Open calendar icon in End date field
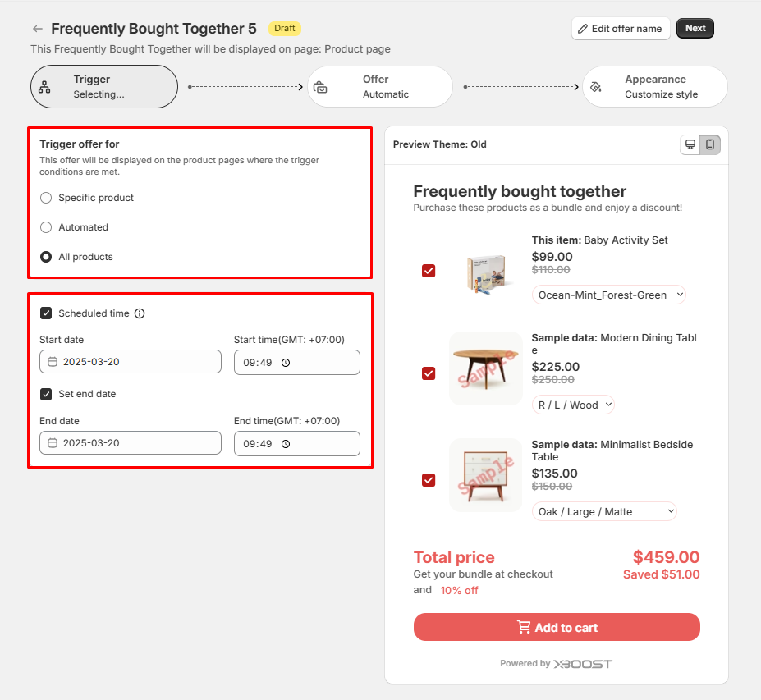 click(53, 443)
